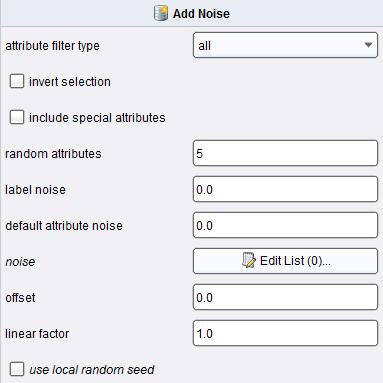Click the linear factor input field

(x=285, y=333)
